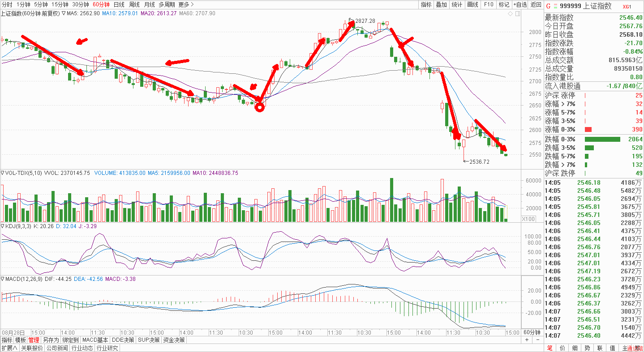
Task: Click the 跌幅 0-3% bar row
Action: tap(594, 139)
